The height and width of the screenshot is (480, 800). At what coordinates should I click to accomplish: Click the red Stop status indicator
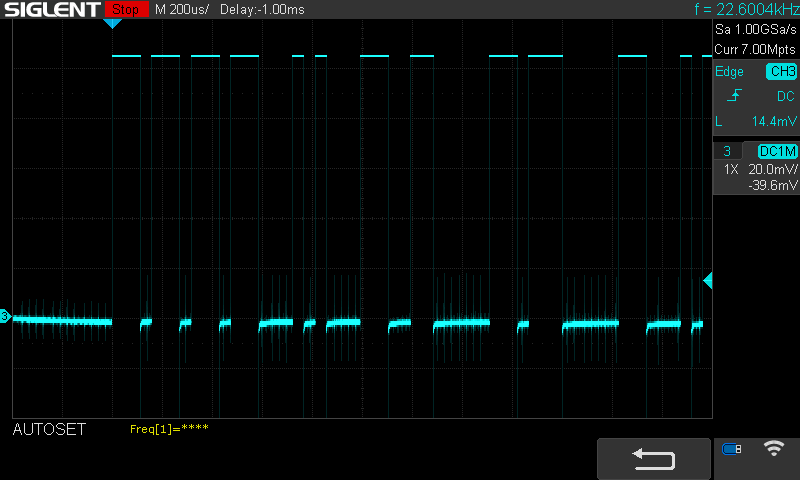click(126, 9)
